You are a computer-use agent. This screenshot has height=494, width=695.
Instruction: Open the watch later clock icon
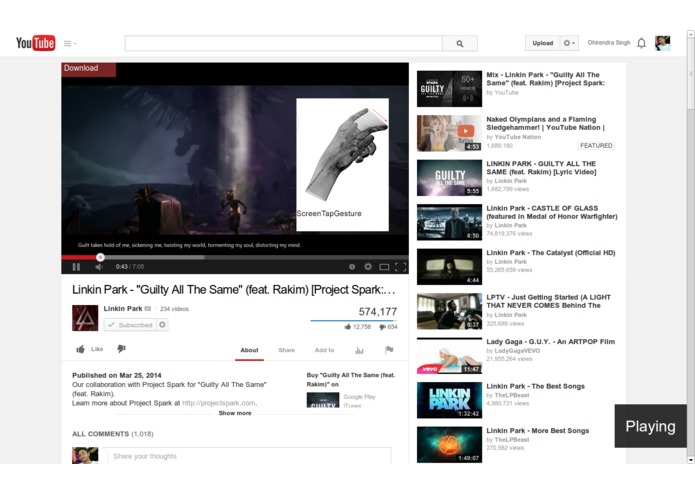click(x=352, y=267)
